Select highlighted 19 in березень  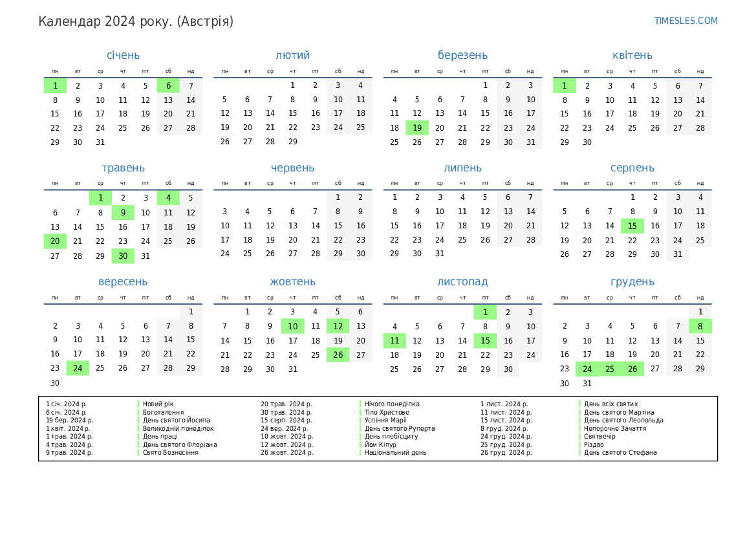coord(417,128)
